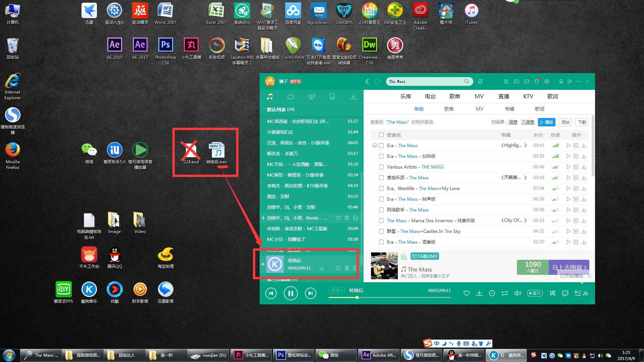
Task: Open the comments bubble icon in player bar
Action: pos(565,293)
